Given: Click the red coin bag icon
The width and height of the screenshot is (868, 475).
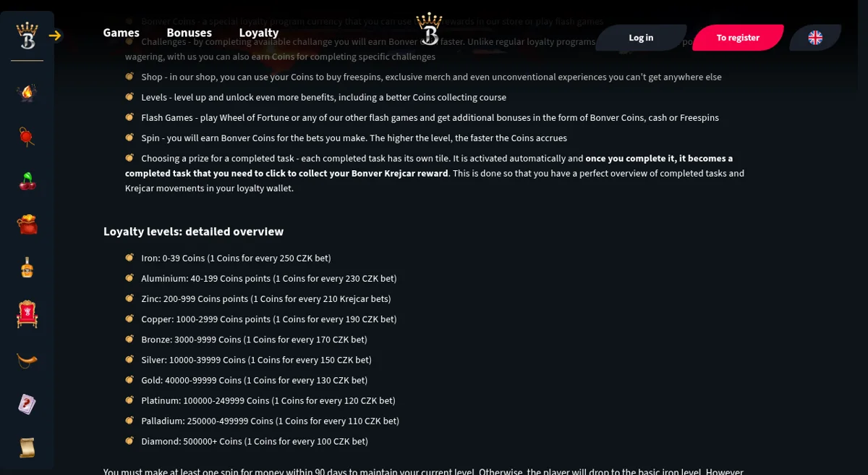Looking at the screenshot, I should (x=27, y=225).
